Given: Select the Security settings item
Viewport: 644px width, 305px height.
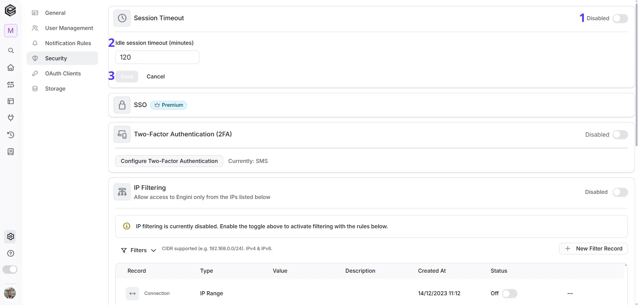Looking at the screenshot, I should click(62, 58).
